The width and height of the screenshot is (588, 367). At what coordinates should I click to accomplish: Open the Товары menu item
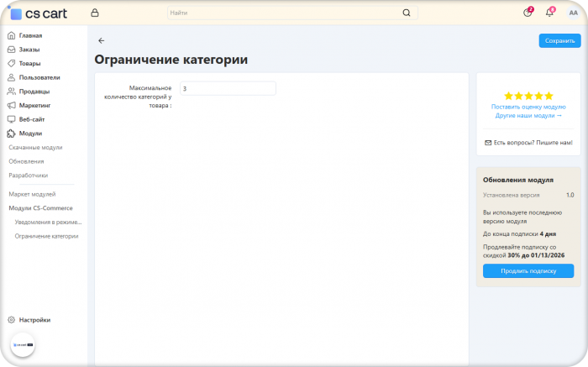tap(29, 63)
